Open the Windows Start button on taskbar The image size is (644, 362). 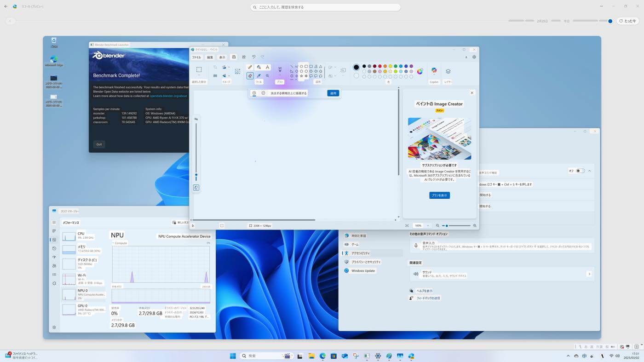click(x=233, y=356)
